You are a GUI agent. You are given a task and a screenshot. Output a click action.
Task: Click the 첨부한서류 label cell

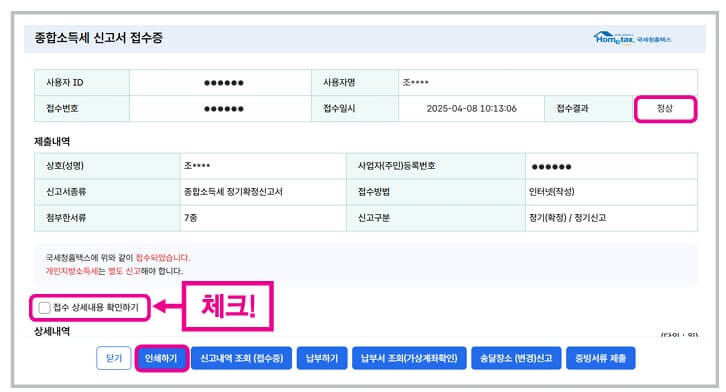(x=107, y=218)
